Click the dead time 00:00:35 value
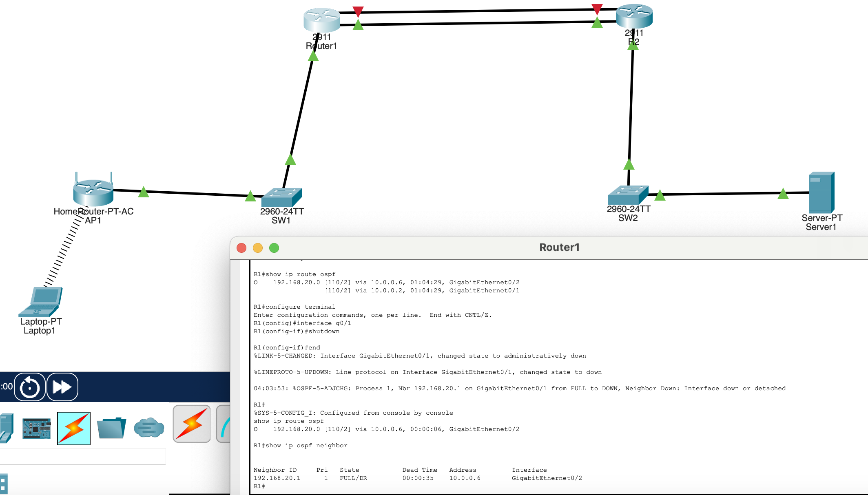Image resolution: width=868 pixels, height=495 pixels. click(x=418, y=478)
